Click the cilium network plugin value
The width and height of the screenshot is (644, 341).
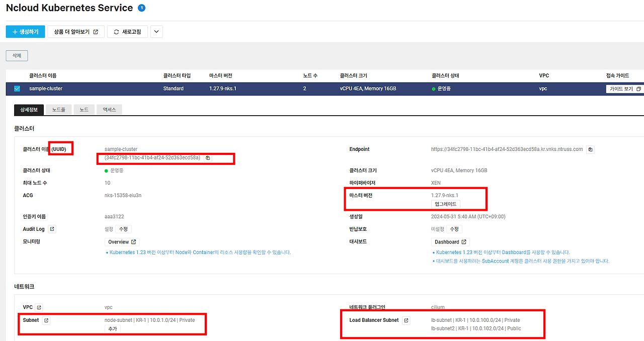[438, 307]
